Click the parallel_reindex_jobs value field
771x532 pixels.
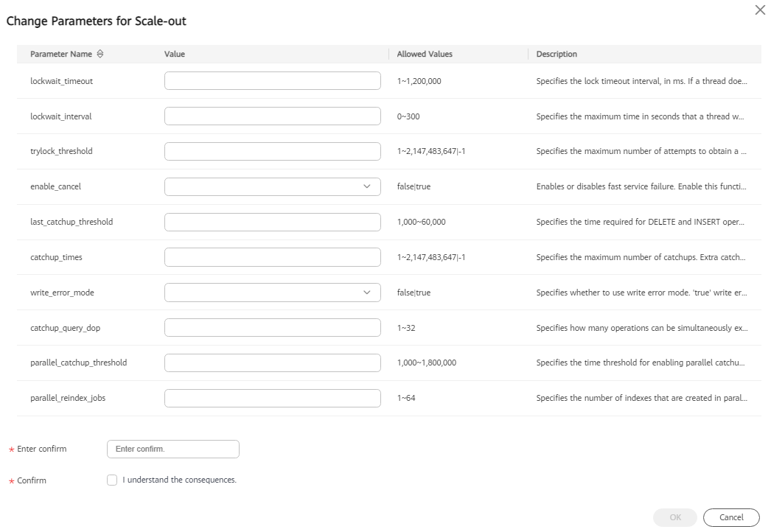[273, 398]
